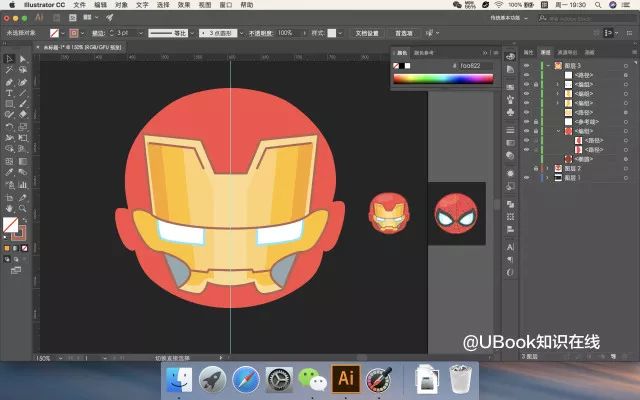Collapse the red group sublayer
This screenshot has height=400, width=640.
(558, 131)
